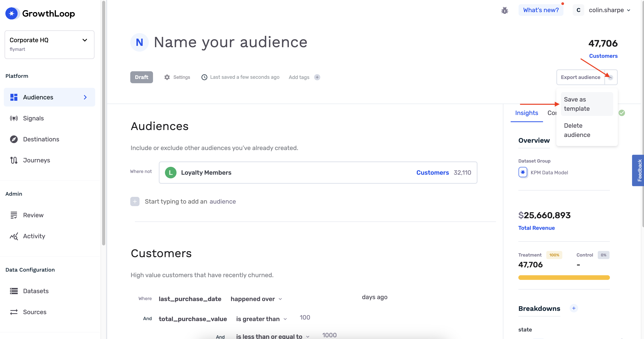Click the plus icon next to Add tags
This screenshot has width=644, height=339.
(x=317, y=77)
